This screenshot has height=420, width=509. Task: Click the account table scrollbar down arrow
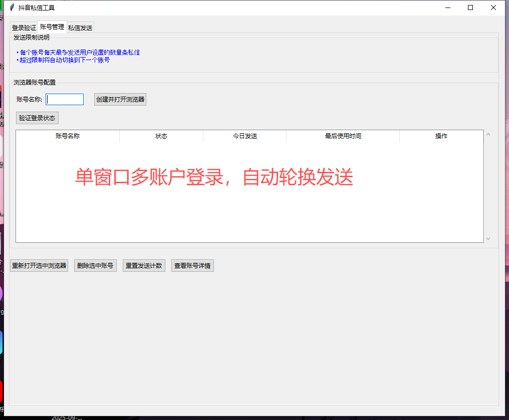click(x=488, y=239)
